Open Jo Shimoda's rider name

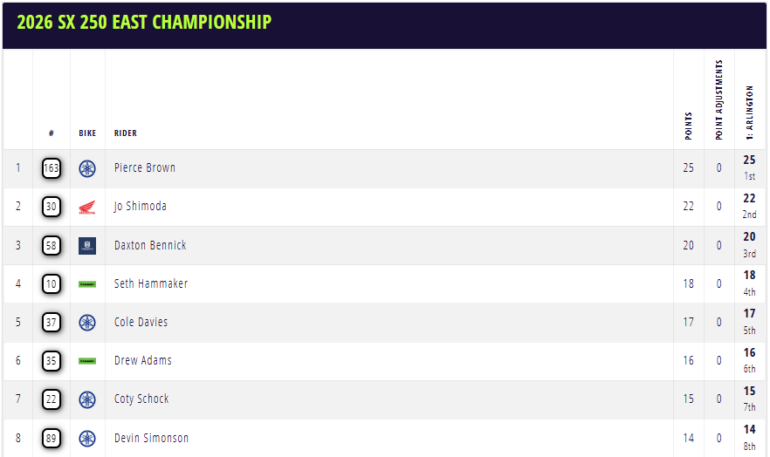click(140, 207)
